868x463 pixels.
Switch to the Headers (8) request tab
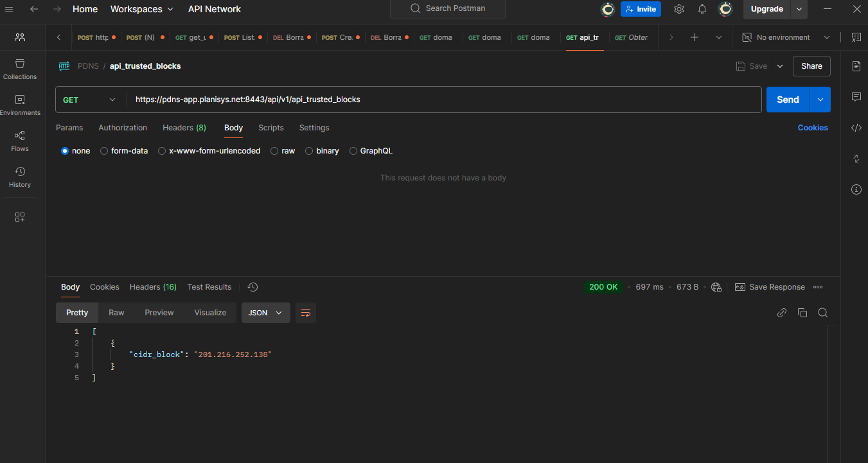pos(184,128)
